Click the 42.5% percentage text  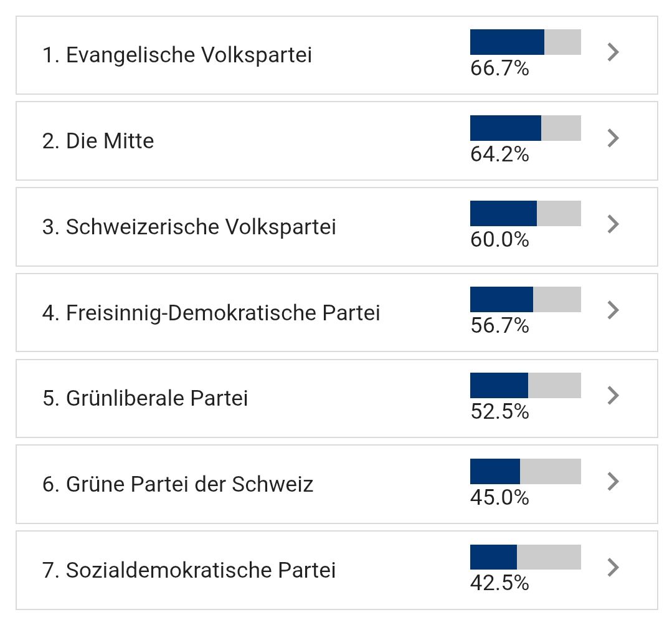click(499, 583)
